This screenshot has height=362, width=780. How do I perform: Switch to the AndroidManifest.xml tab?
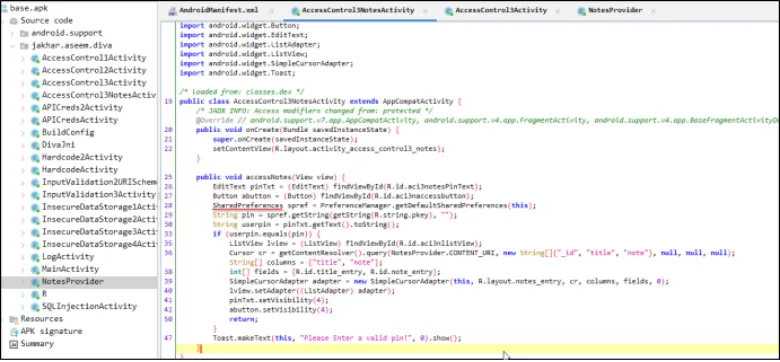tap(219, 10)
